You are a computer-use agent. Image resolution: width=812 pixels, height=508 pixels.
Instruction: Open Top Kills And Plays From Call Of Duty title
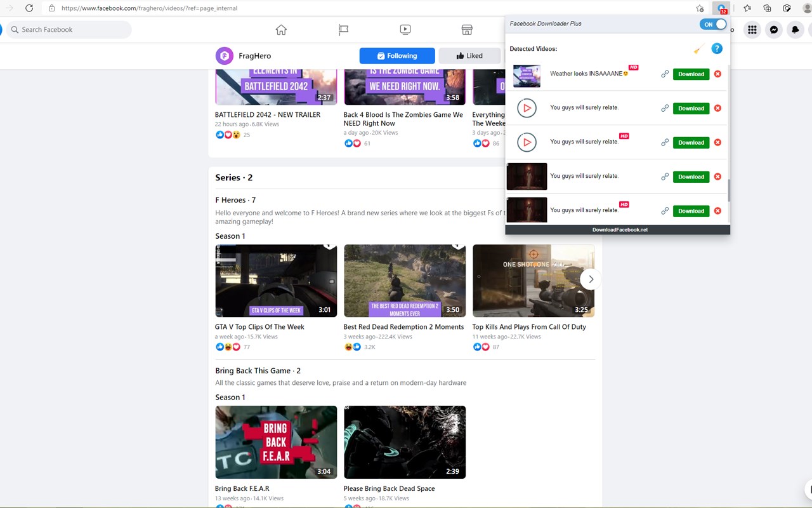point(529,327)
